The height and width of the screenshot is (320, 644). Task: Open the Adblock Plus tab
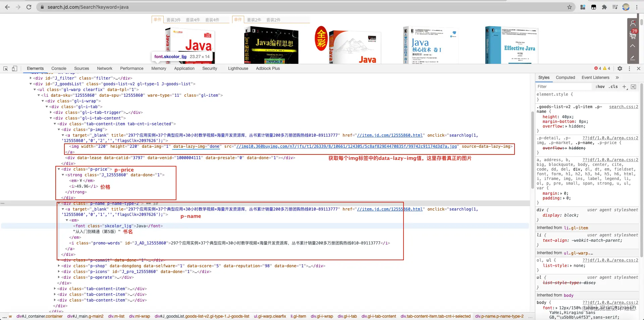268,68
